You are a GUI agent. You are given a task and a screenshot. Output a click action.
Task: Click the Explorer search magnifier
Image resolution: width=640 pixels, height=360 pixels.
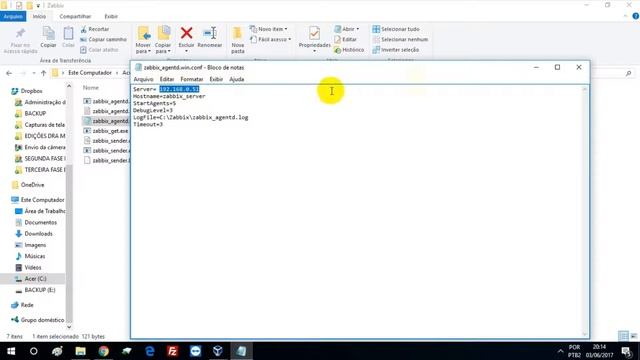(x=629, y=73)
